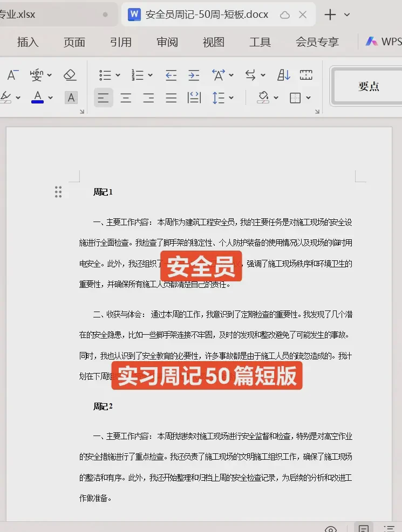Image resolution: width=402 pixels, height=532 pixels.
Task: Toggle character shading on the text
Action: 71,98
